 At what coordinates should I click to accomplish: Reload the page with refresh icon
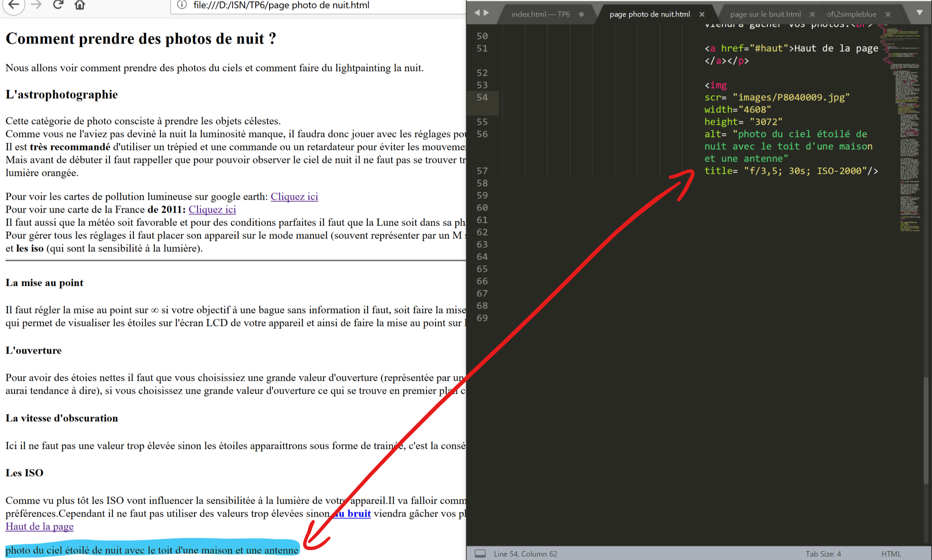coord(58,5)
